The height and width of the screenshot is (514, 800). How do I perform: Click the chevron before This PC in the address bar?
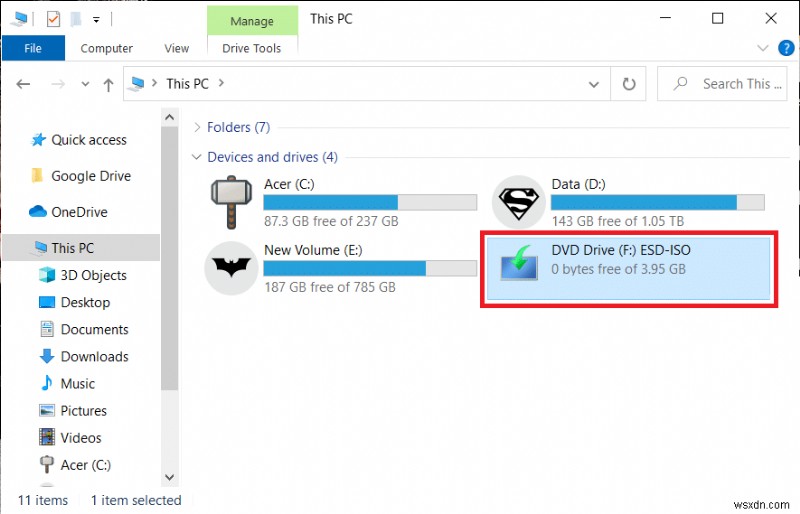154,83
